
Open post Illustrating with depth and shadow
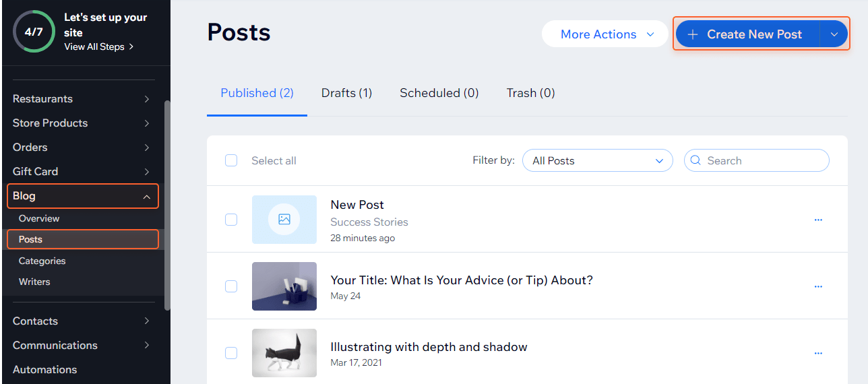click(429, 347)
